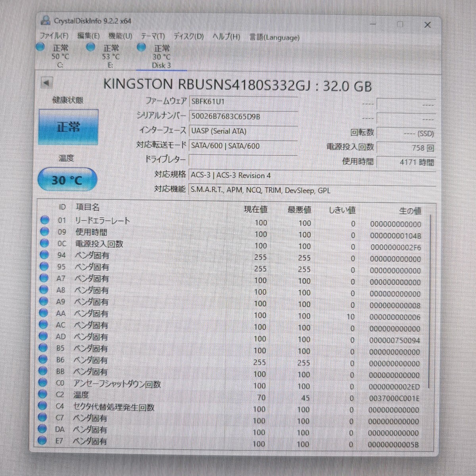Click the status orb for attribute B5
The width and height of the screenshot is (476, 476).
43,348
